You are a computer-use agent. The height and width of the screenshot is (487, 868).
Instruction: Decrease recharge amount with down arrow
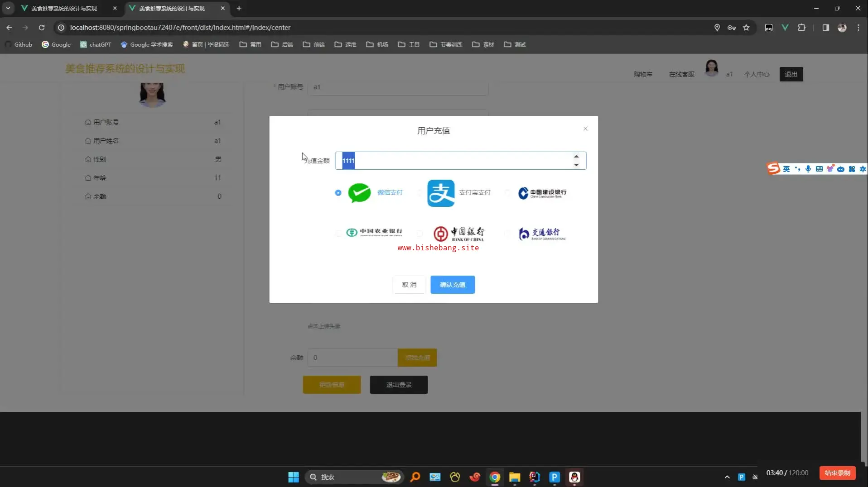tap(576, 165)
